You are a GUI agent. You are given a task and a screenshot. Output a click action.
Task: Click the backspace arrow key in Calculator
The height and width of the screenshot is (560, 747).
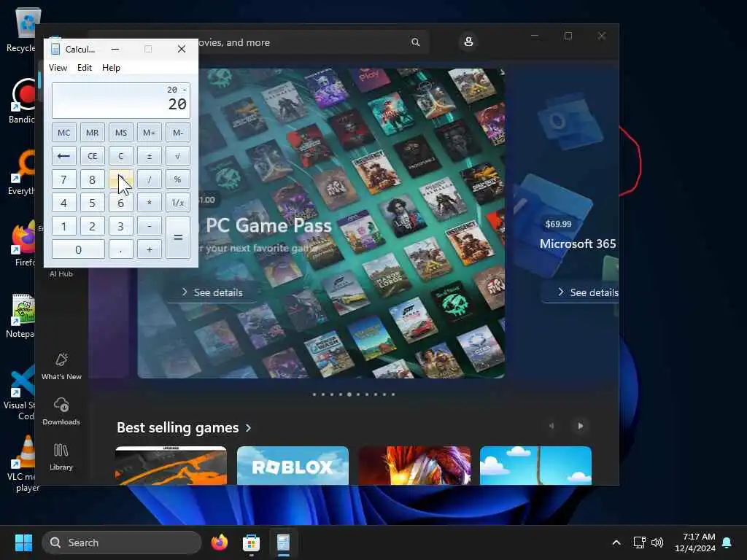point(64,156)
